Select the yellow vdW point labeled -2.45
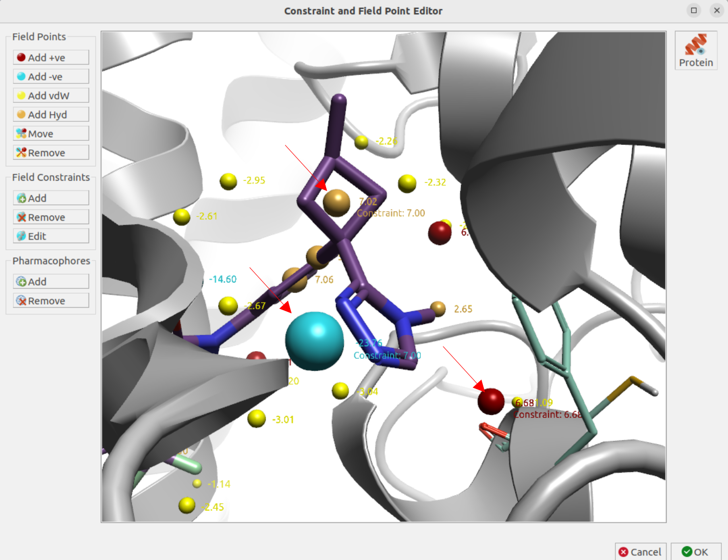This screenshot has height=560, width=728. (187, 505)
